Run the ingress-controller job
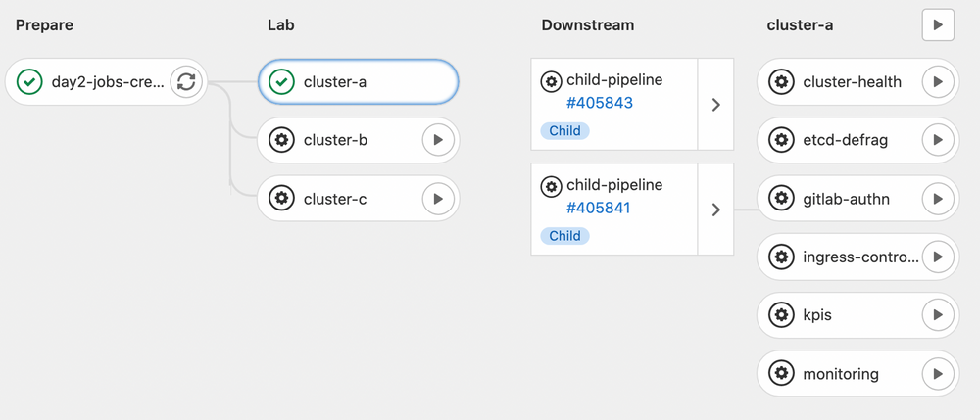980x420 pixels. (938, 257)
